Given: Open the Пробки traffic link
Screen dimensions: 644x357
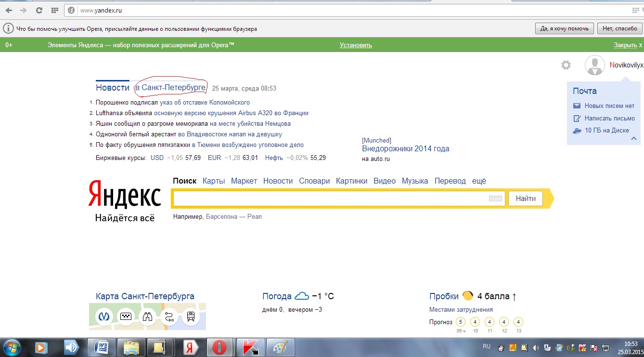Looking at the screenshot, I should coord(444,296).
